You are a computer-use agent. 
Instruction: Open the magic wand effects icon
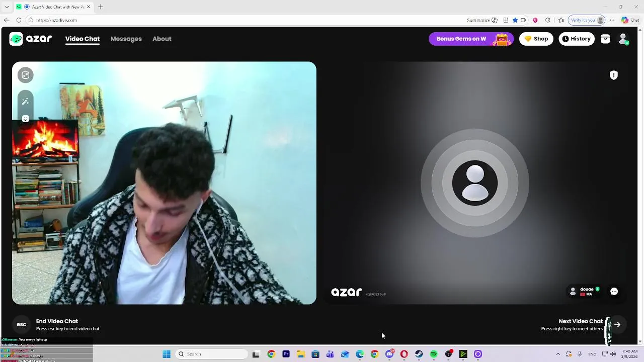[x=25, y=102]
